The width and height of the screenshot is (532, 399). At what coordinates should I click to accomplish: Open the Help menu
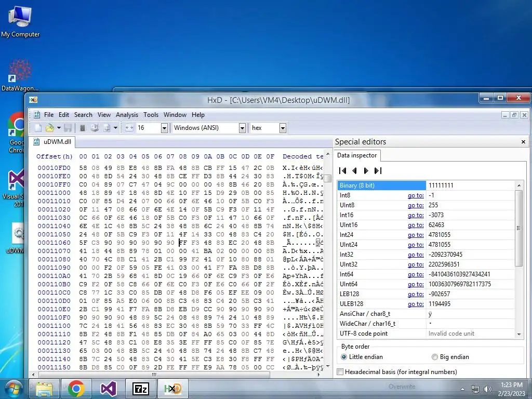pos(198,115)
